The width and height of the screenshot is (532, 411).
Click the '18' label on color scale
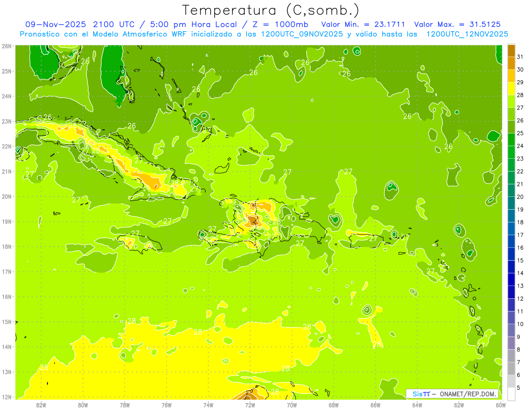point(520,222)
